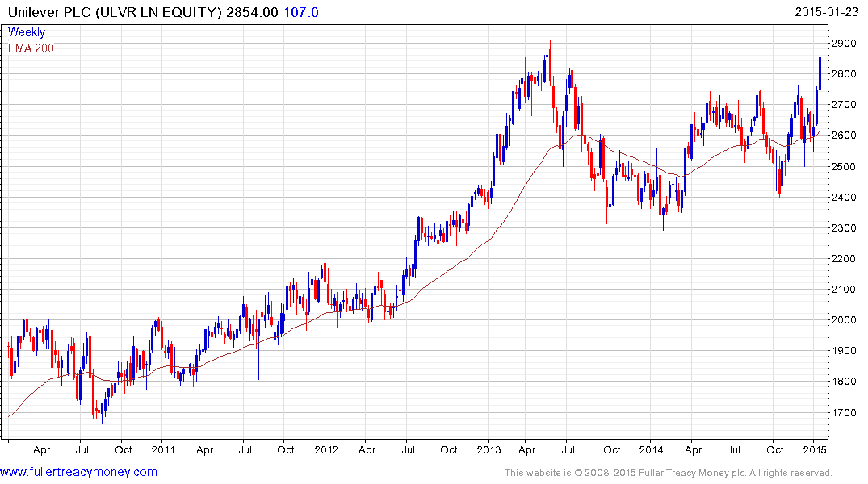
Task: Click the copyright notice text
Action: pyautogui.click(x=669, y=473)
